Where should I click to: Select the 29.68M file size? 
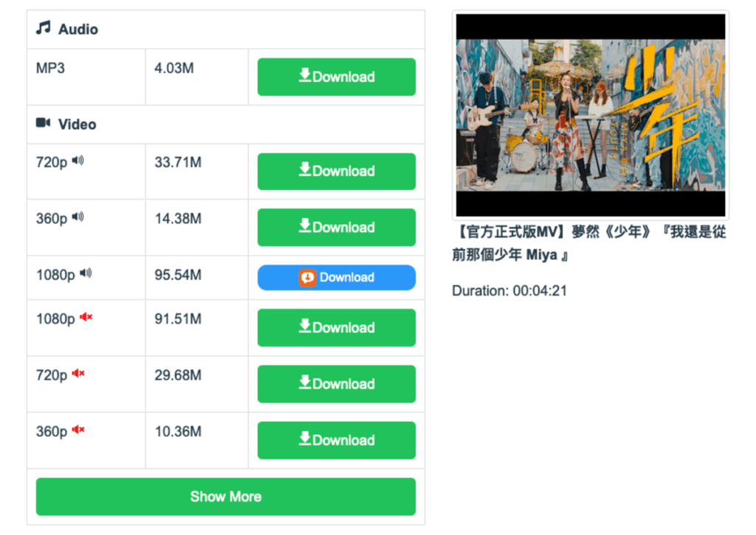[x=178, y=375]
